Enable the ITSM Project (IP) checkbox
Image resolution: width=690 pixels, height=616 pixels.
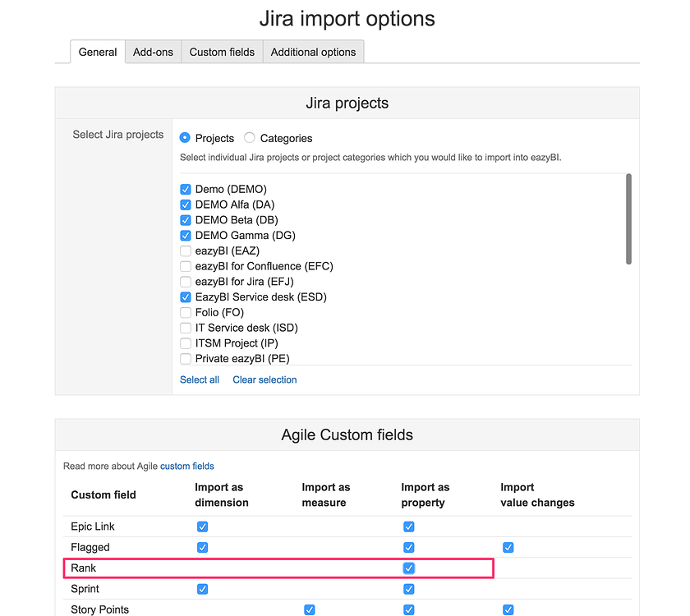[x=185, y=343]
